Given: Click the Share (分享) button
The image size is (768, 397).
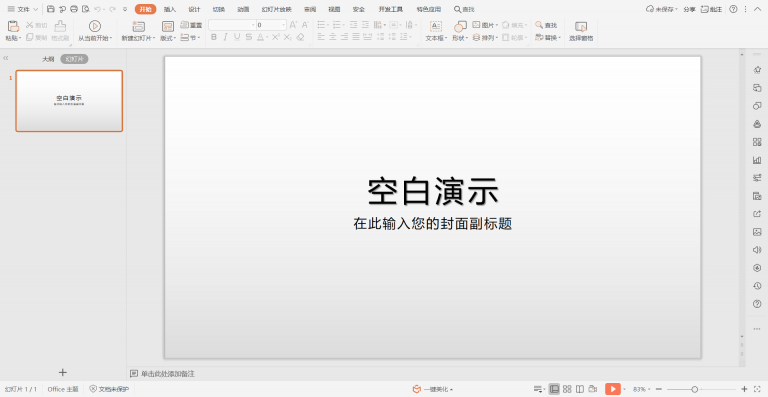Looking at the screenshot, I should pyautogui.click(x=689, y=9).
